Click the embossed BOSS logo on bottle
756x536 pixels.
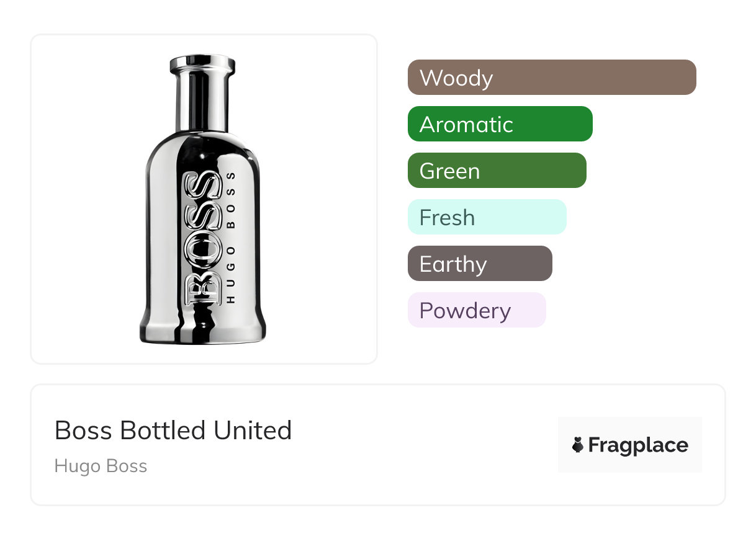204,238
